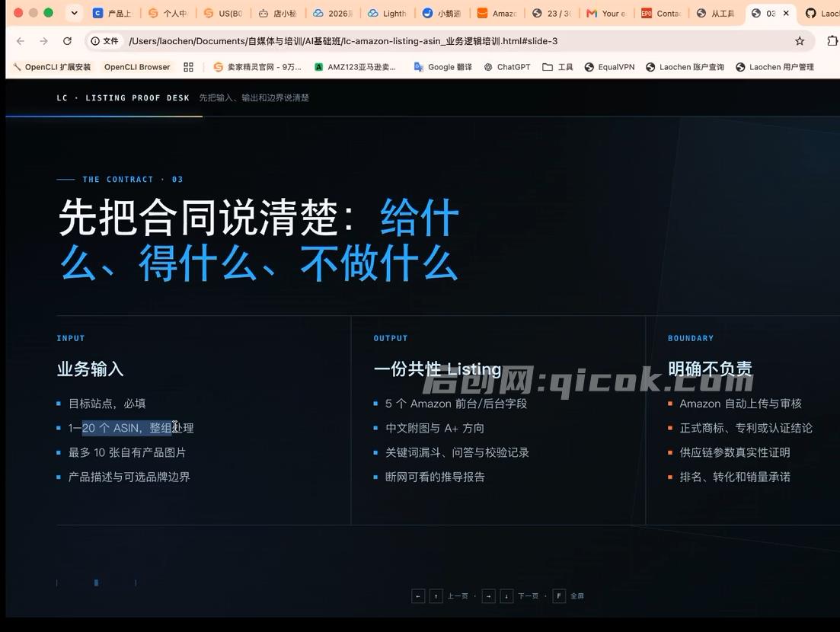Open the OpenCLI Browser bookmark
Screen dimensions: 840x632
pyautogui.click(x=137, y=67)
